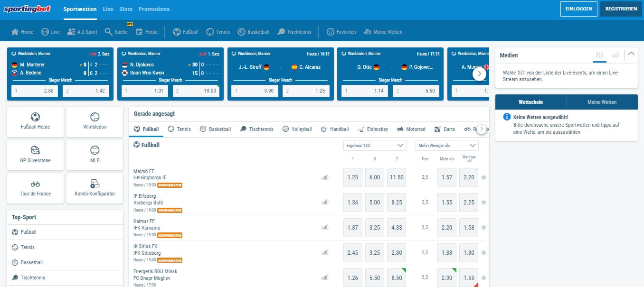Favorite the IF Elfsborg match star
Screen dimensions: 644x287
coord(483,202)
